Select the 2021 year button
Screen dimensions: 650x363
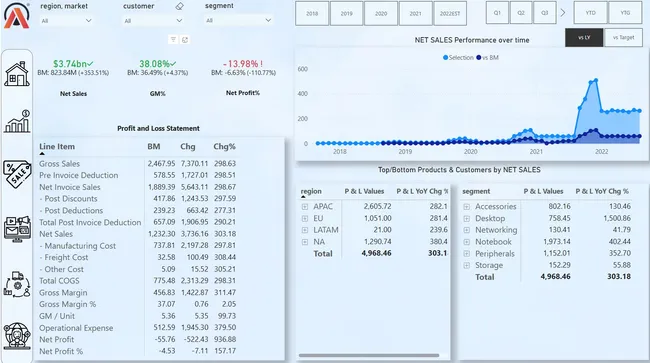[415, 13]
